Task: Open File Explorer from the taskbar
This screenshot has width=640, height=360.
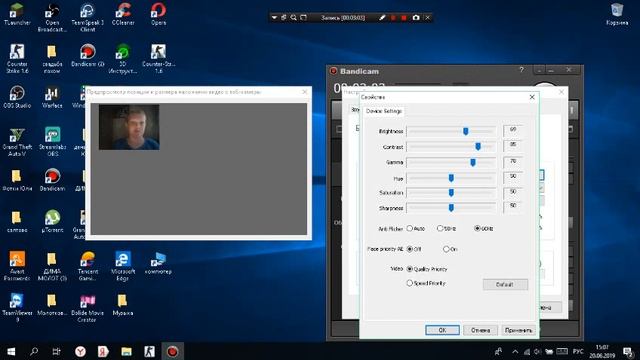Action: (x=126, y=351)
